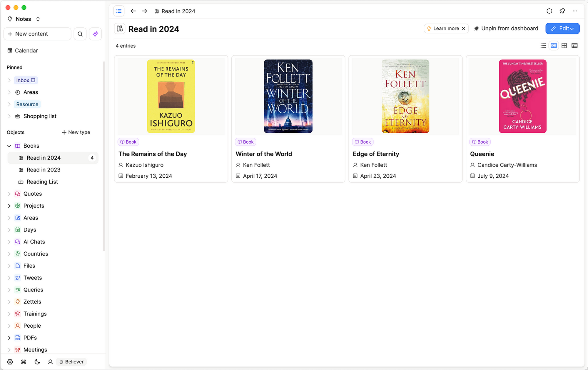
Task: Open Trainings object type
Action: tap(35, 314)
